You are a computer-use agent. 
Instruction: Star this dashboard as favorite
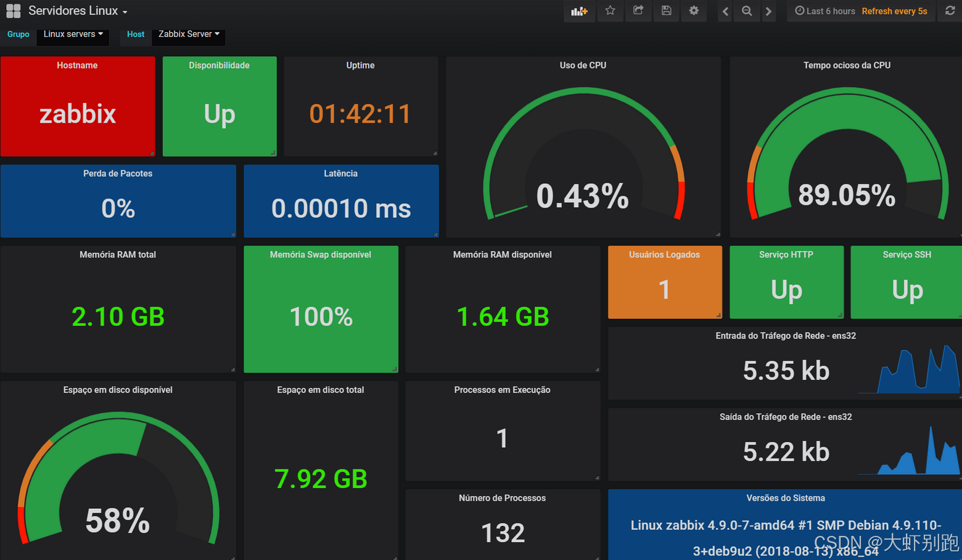610,10
